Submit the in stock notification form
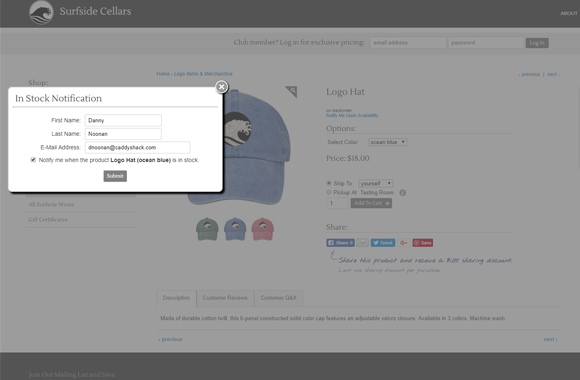 (115, 176)
